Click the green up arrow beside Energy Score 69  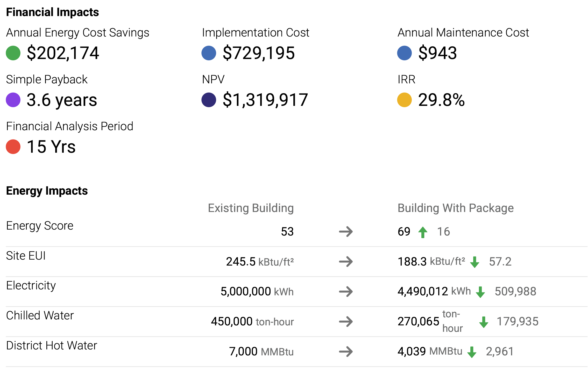coord(423,232)
